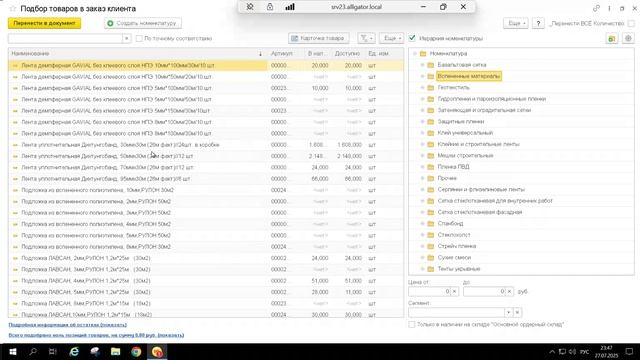Viewport: 640px width, 360px height.
Task: Open the 'Еще' menu next to the filter
Action: tap(391, 38)
